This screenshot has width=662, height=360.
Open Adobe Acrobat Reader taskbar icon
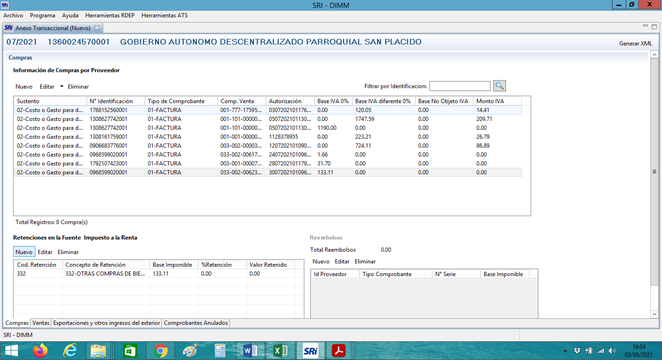pyautogui.click(x=339, y=351)
